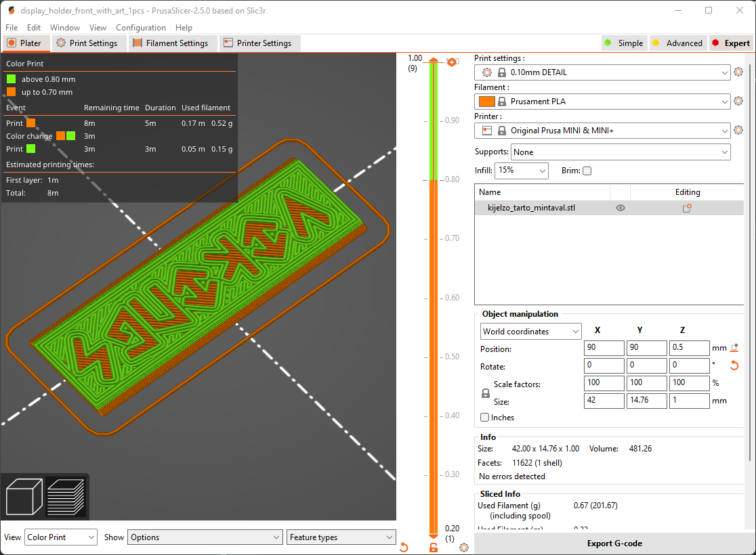Open the Window menu

[65, 28]
